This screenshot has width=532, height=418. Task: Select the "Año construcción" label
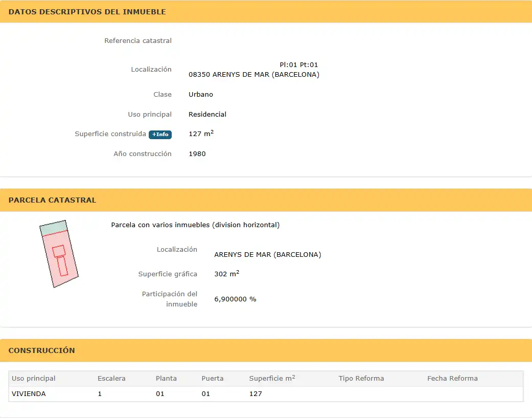click(x=143, y=154)
